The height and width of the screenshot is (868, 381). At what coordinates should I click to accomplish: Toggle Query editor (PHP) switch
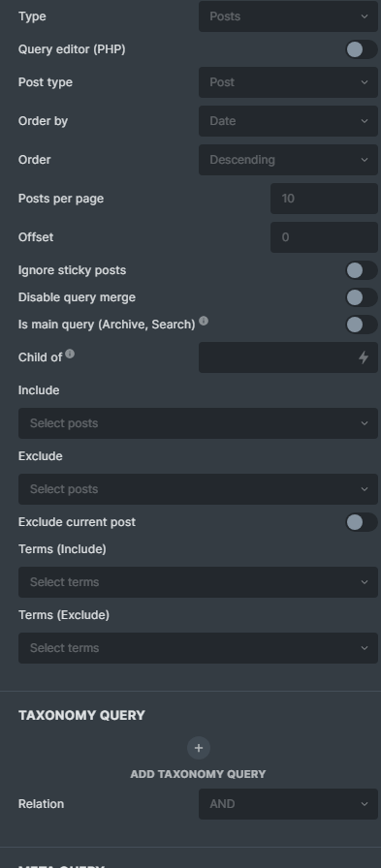[362, 49]
